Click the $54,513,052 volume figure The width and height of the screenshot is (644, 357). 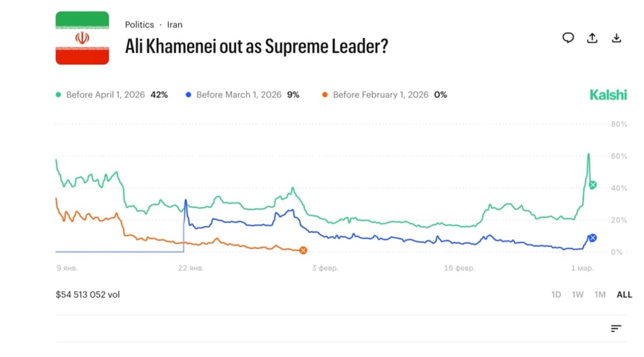[x=87, y=294]
